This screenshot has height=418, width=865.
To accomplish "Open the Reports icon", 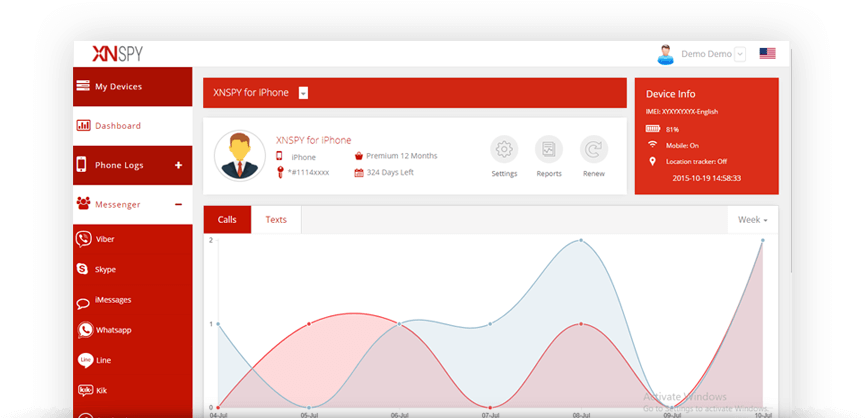I will click(x=549, y=150).
